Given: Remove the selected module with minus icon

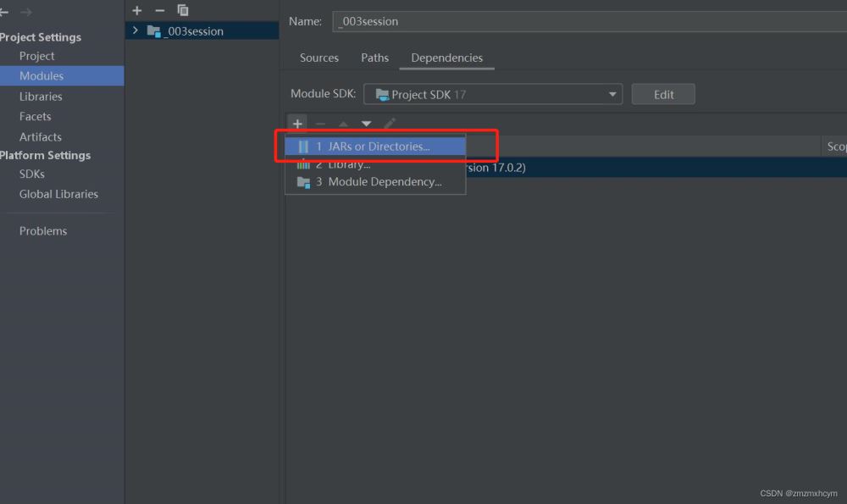Looking at the screenshot, I should pos(159,10).
